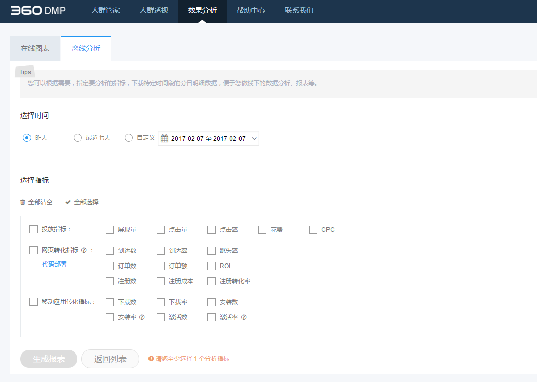Click help icon beside 安装率 checkbox
Image resolution: width=537 pixels, height=382 pixels.
tap(142, 317)
